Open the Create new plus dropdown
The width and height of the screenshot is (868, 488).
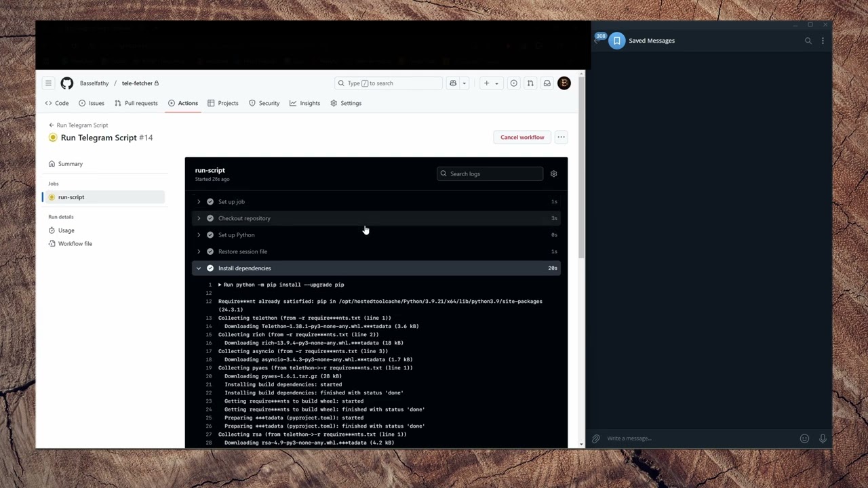[490, 83]
